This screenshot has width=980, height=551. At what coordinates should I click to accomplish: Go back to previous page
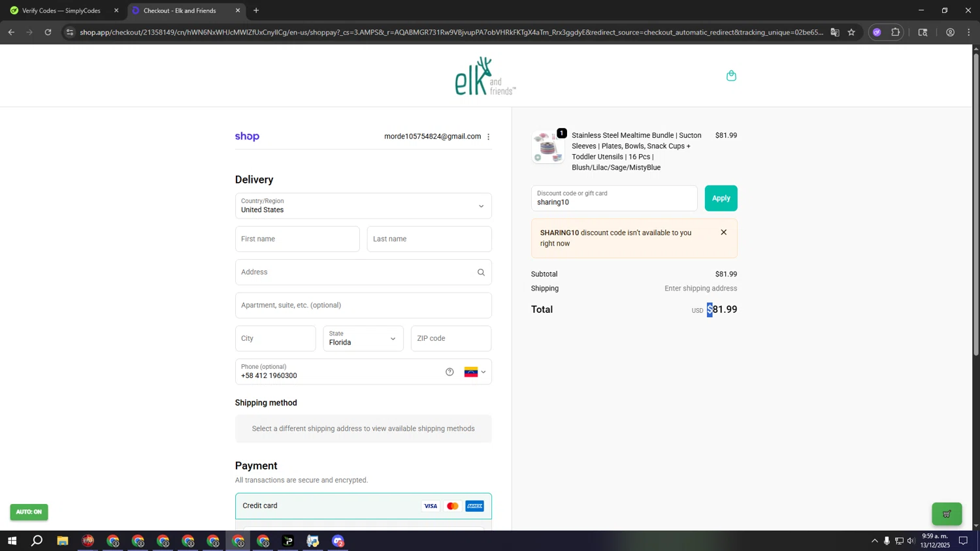(x=11, y=32)
